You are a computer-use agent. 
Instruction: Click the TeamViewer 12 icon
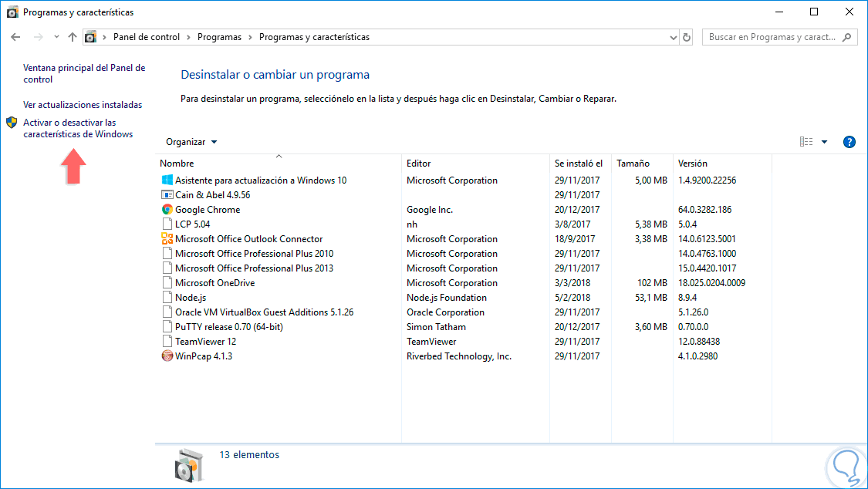pyautogui.click(x=167, y=342)
